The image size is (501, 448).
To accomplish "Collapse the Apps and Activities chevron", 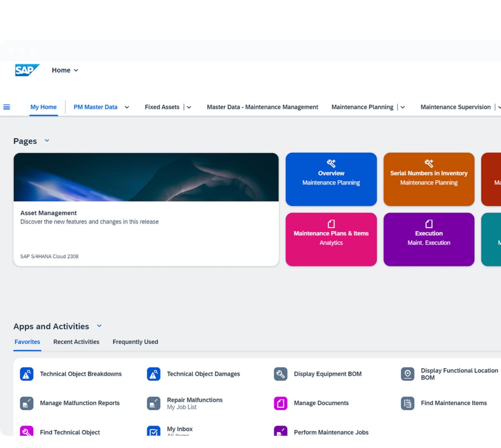I will pos(99,326).
